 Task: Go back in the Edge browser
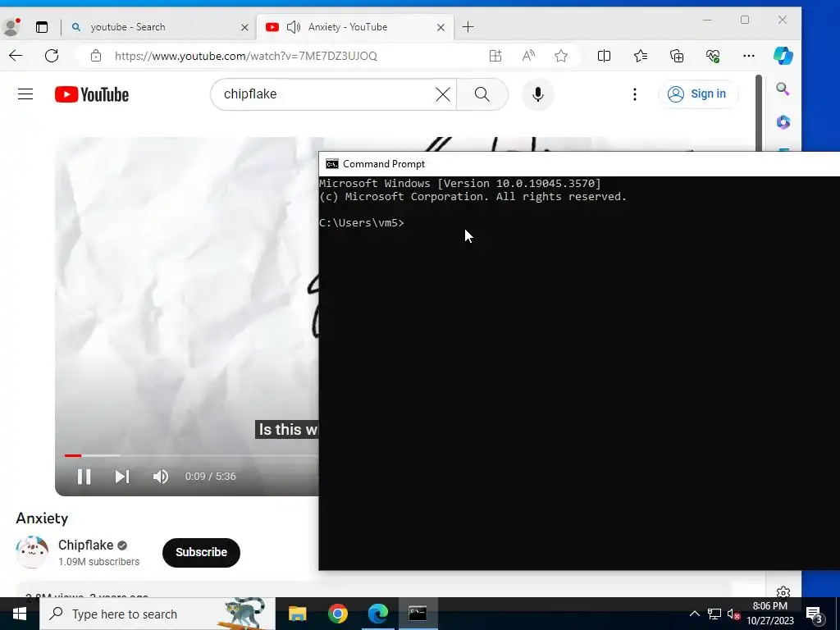click(x=16, y=56)
